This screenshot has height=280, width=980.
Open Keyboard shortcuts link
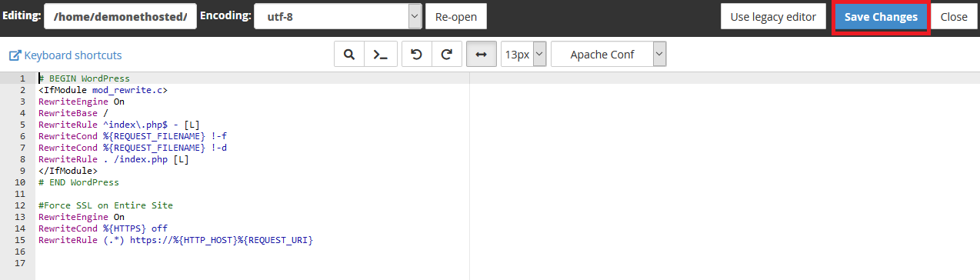click(x=65, y=55)
